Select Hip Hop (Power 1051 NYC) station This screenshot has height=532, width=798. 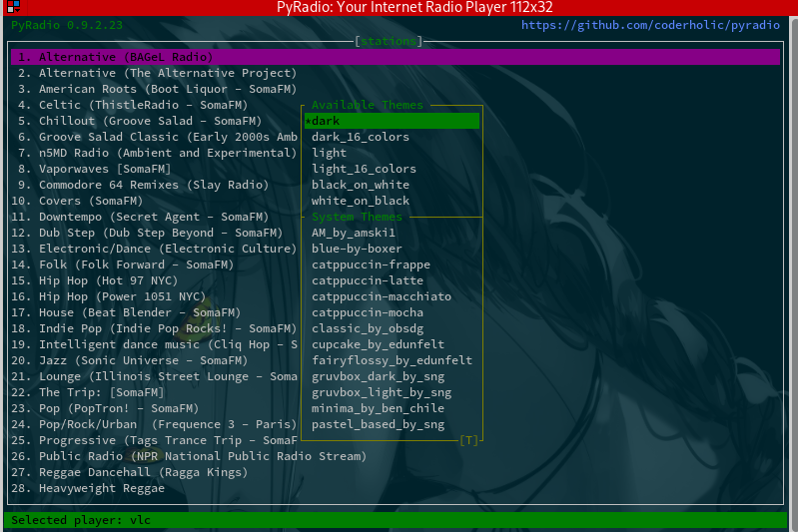109,296
